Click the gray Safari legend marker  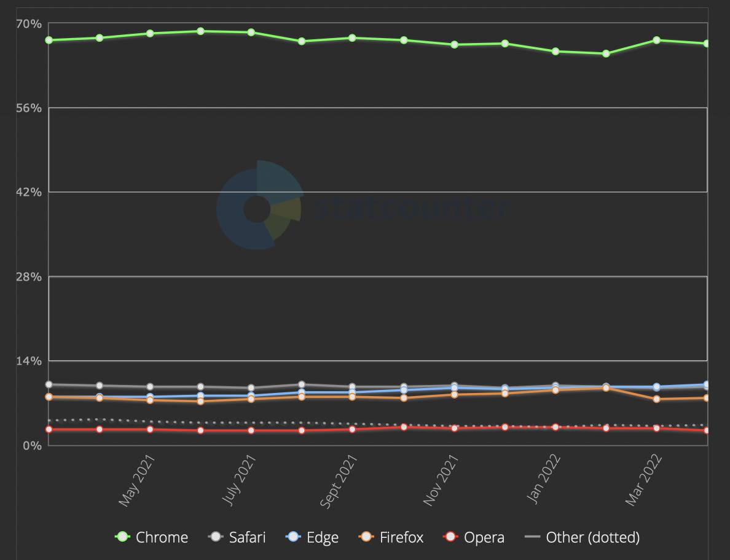pos(216,537)
